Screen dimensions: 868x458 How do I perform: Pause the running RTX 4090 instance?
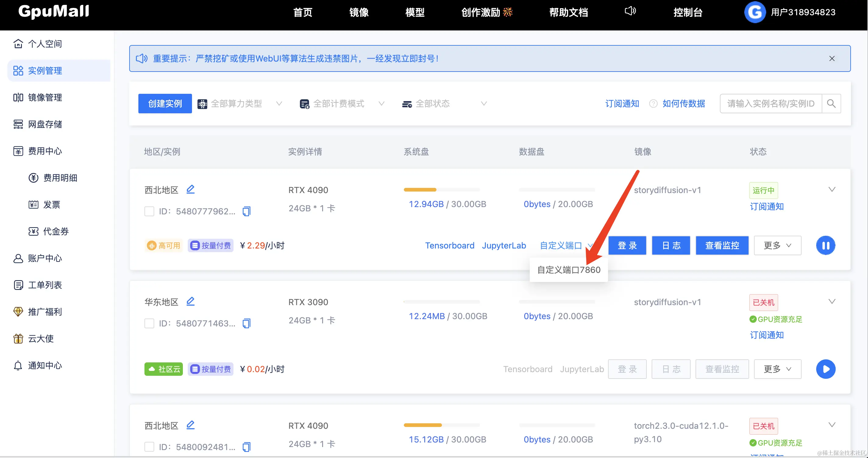(826, 245)
